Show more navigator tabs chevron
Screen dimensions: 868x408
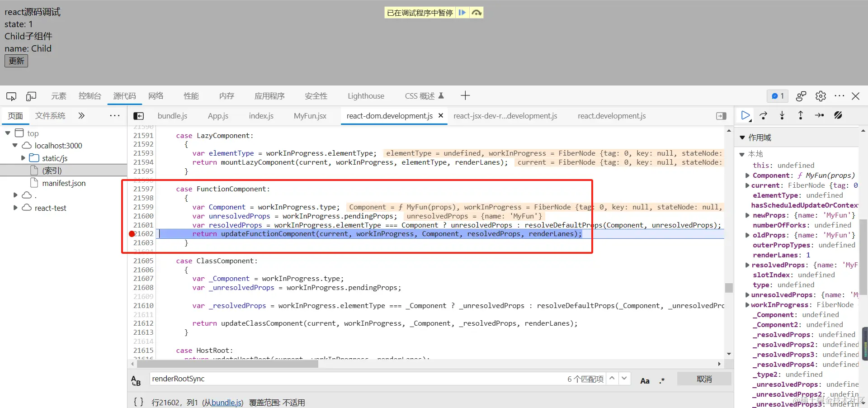[81, 116]
